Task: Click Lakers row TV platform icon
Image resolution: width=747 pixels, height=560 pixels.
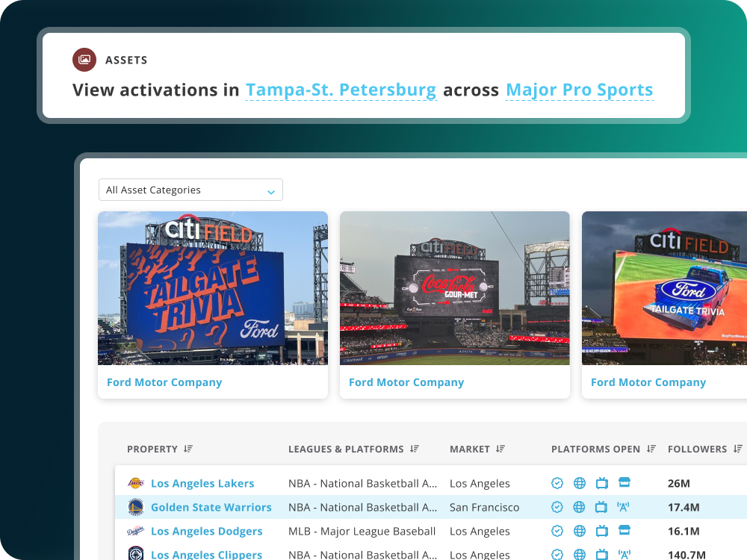Action: 601,483
